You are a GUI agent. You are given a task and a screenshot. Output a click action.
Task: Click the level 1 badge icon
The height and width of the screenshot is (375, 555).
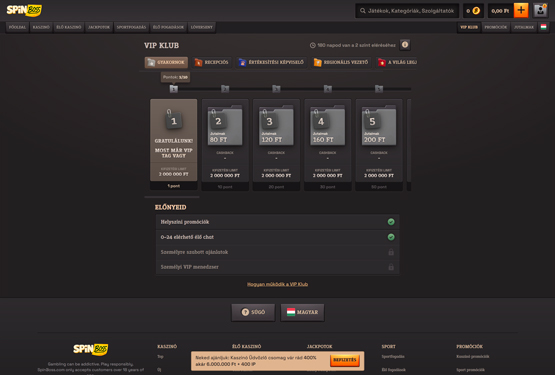(173, 120)
